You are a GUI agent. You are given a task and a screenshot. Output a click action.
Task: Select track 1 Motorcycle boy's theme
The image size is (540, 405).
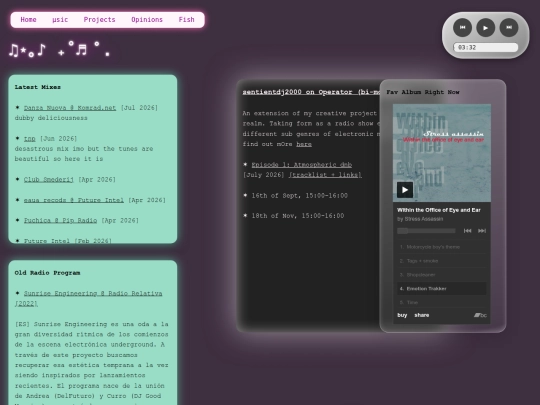coord(442,247)
